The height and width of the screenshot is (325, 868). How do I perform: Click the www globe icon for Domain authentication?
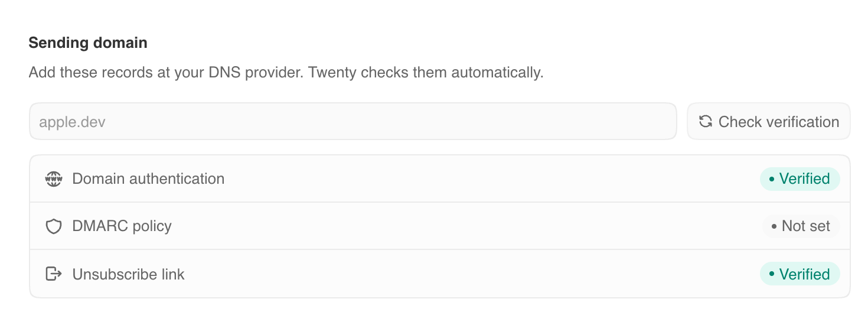click(x=54, y=178)
